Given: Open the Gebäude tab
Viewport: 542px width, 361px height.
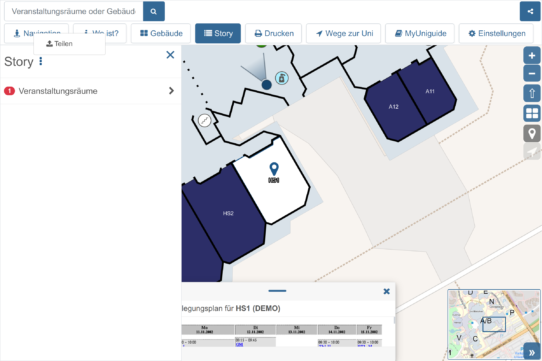Looking at the screenshot, I should tap(161, 33).
